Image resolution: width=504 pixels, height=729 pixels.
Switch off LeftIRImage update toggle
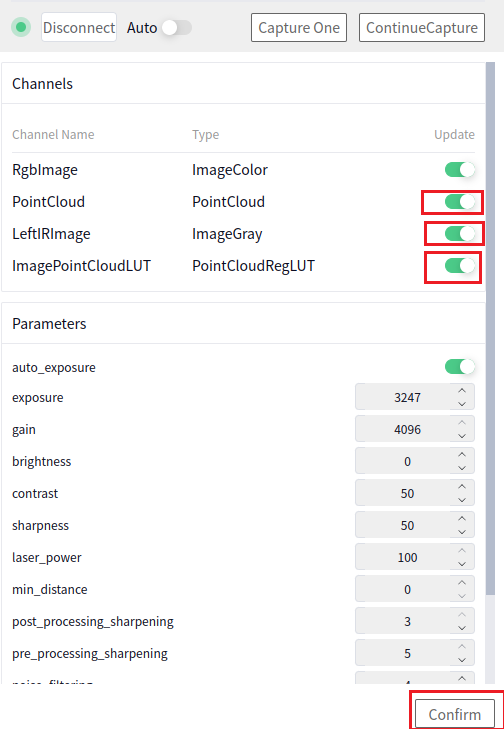tap(460, 233)
